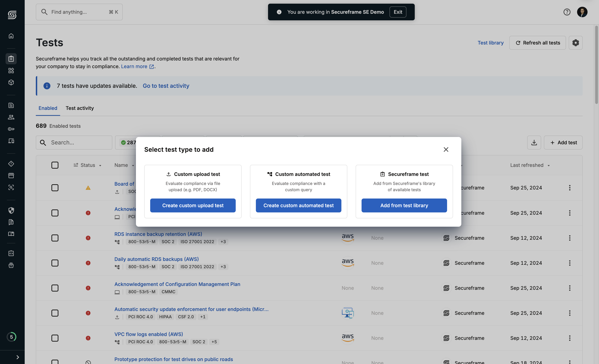Check the Acknowledgement of Configuration Management Plan checkbox
The image size is (599, 364).
(55, 288)
